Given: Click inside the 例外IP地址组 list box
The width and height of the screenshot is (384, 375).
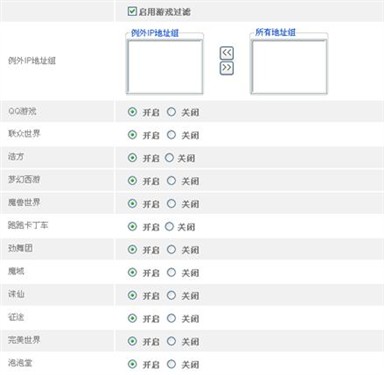Looking at the screenshot, I should pos(165,67).
